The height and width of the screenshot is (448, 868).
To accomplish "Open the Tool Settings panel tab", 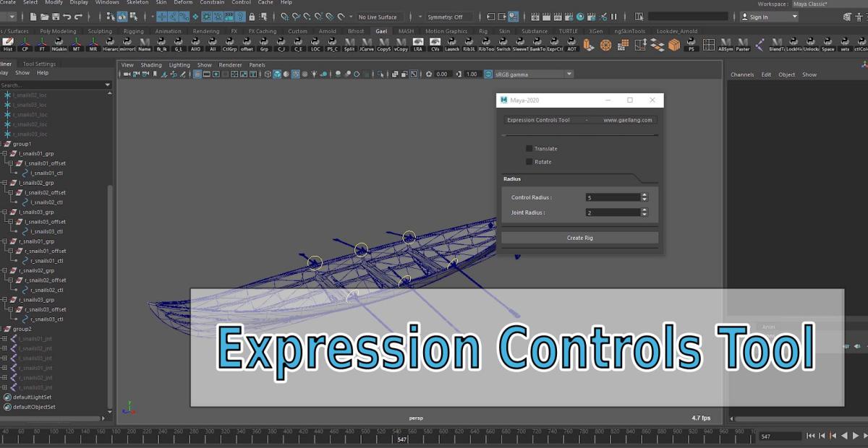I will pyautogui.click(x=39, y=64).
